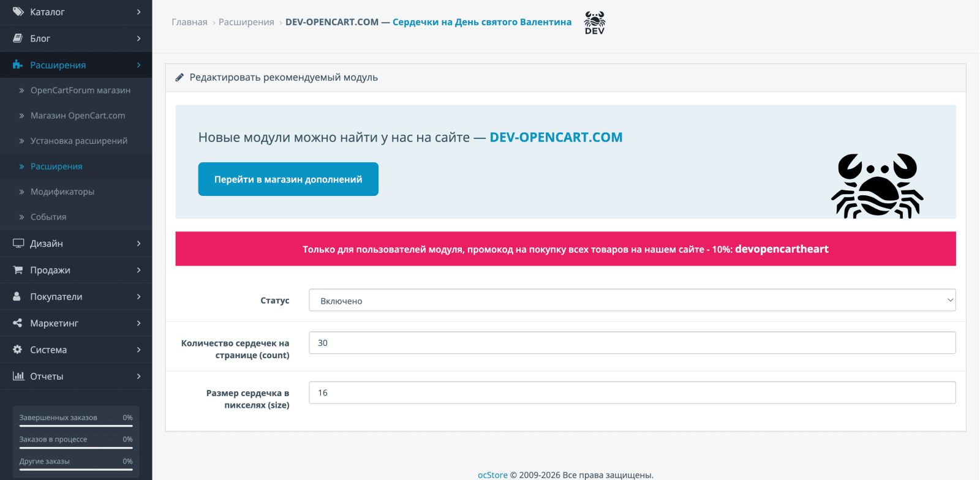Click the small DEV crab logo in header
This screenshot has height=480, width=980.
(595, 23)
